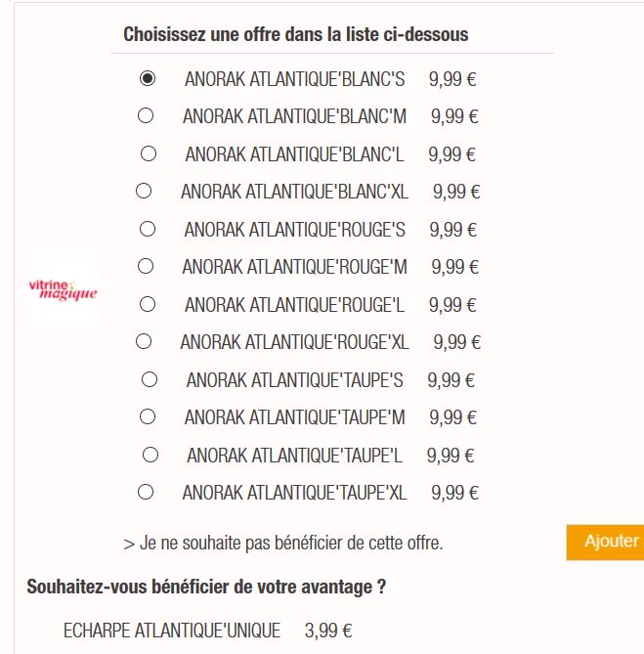Click the ECHARPE ATLANTIQUE'UNIQUE item text
The width and height of the screenshot is (644, 654).
172,631
